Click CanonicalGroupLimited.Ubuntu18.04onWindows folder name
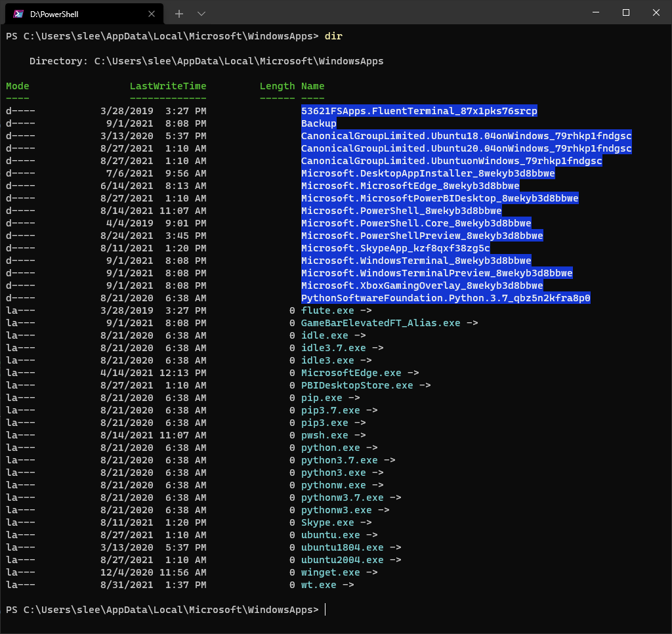The width and height of the screenshot is (672, 634). (467, 136)
